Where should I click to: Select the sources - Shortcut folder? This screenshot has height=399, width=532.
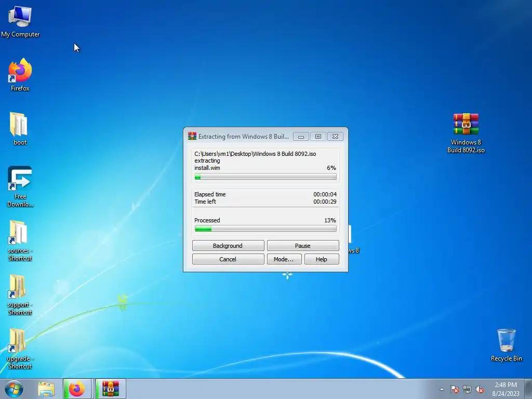pyautogui.click(x=20, y=241)
